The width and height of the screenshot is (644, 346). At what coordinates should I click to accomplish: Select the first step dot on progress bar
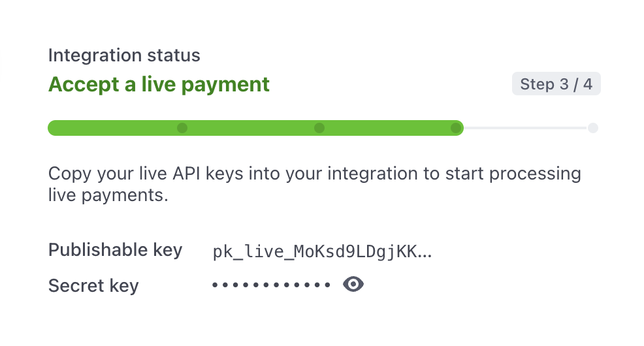[x=182, y=128]
